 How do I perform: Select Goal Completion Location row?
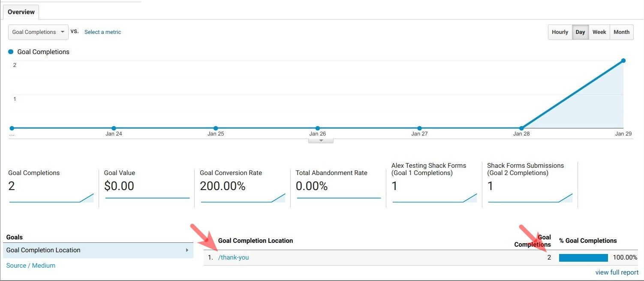click(98, 250)
